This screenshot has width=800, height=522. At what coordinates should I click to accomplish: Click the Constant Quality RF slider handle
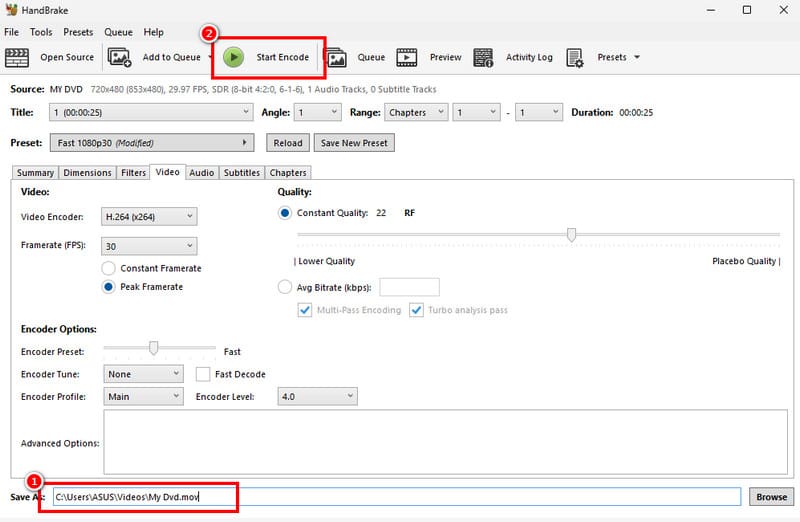pyautogui.click(x=571, y=235)
